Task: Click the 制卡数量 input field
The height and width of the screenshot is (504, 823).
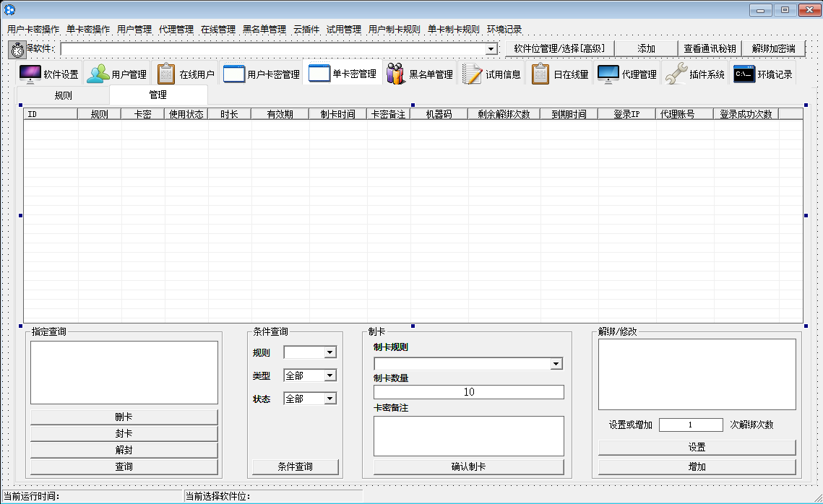Action: pos(468,392)
